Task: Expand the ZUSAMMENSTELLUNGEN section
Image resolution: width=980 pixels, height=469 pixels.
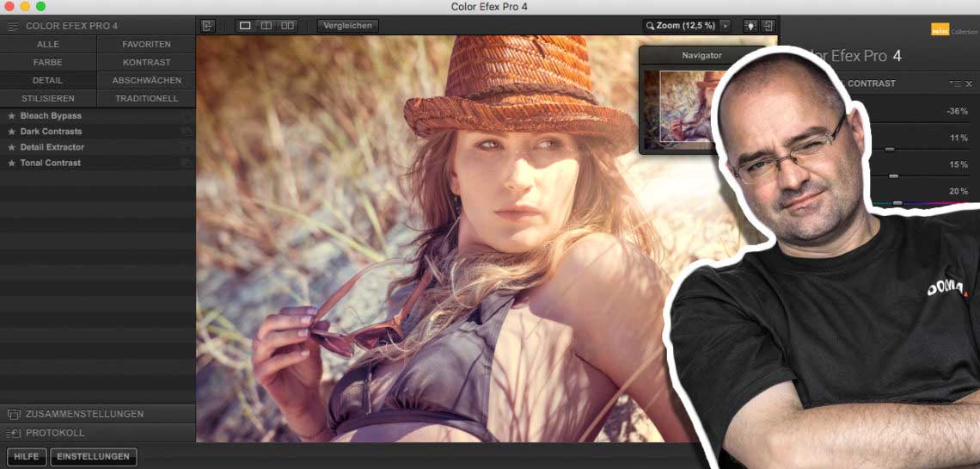Action: [x=97, y=414]
